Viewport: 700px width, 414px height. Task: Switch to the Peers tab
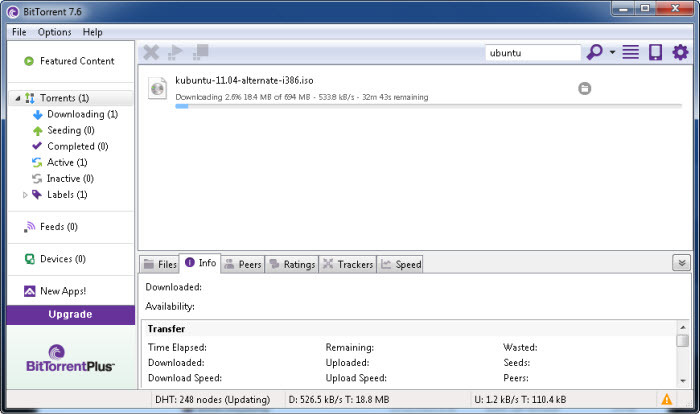(243, 265)
